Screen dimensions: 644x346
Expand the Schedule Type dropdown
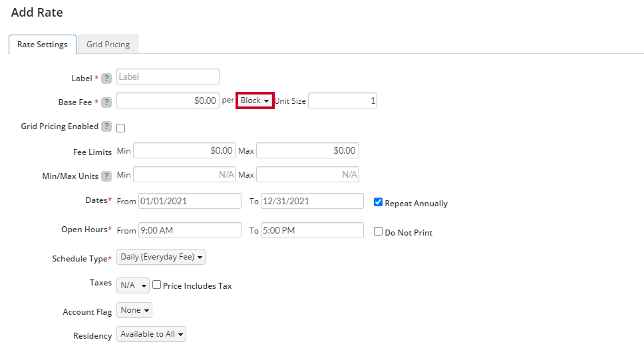point(161,257)
